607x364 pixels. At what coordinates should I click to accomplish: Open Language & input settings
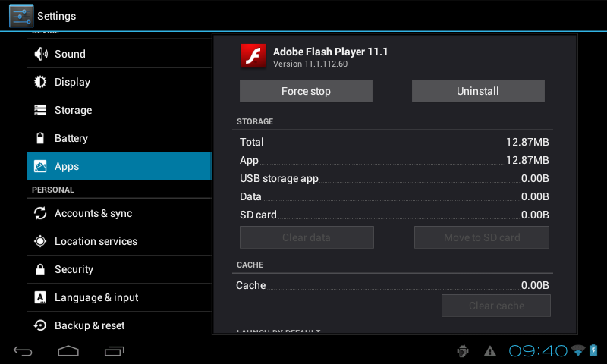pos(119,297)
